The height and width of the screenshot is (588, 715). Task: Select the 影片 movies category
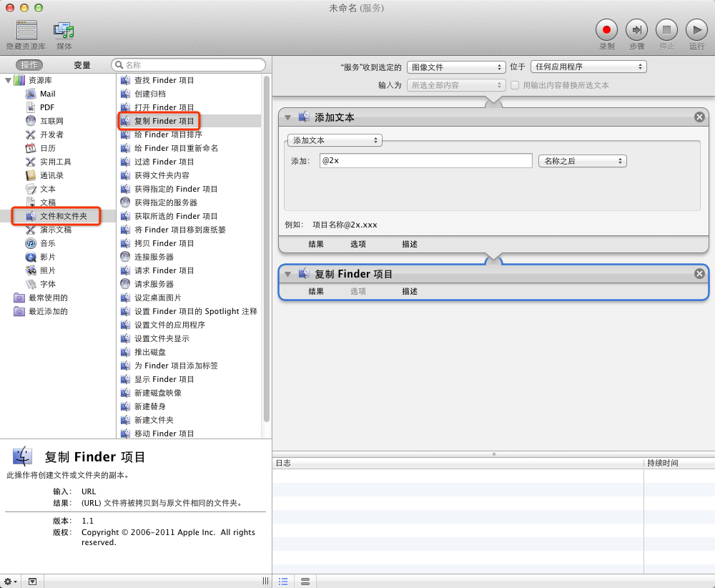pyautogui.click(x=48, y=257)
